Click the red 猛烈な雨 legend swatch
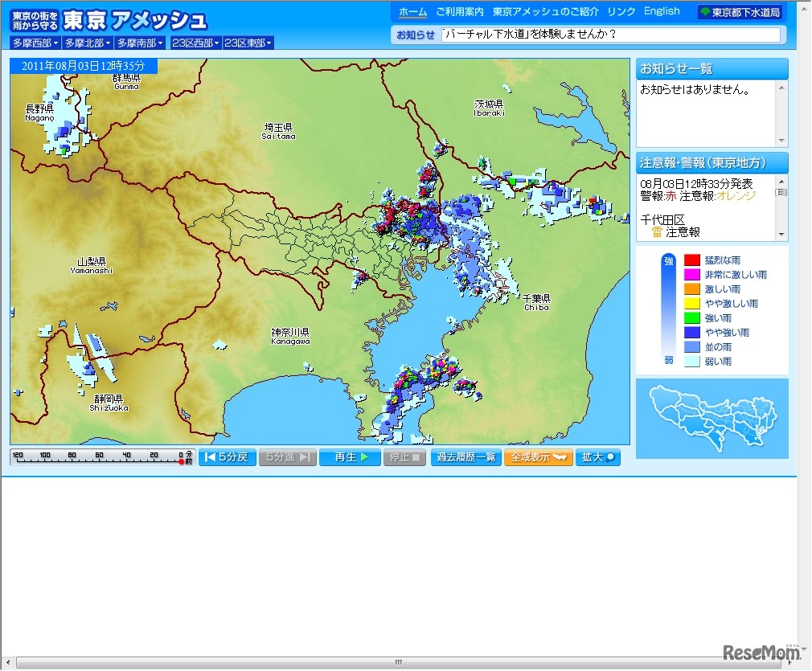The width and height of the screenshot is (812, 671). click(x=691, y=260)
